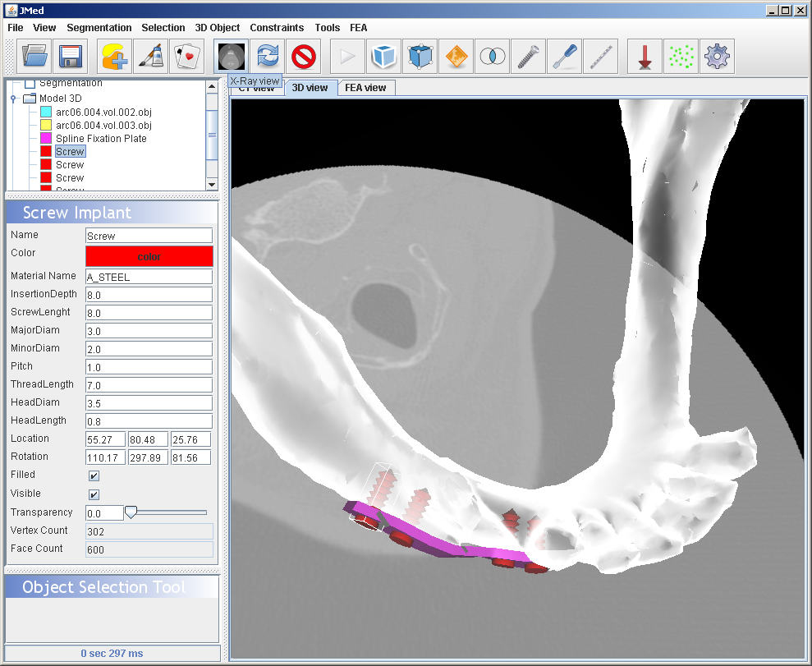Toggle the Visible checkbox off
The image size is (812, 666).
coord(94,494)
